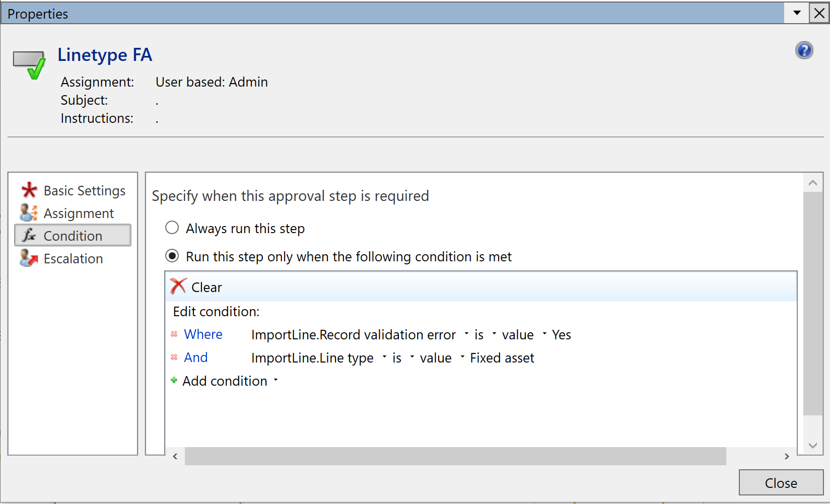Click the horizontal scrollbar right arrow
Image resolution: width=830 pixels, height=504 pixels.
(x=787, y=456)
